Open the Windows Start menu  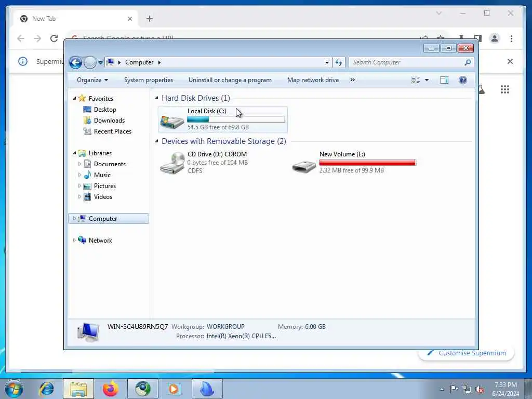click(x=14, y=389)
